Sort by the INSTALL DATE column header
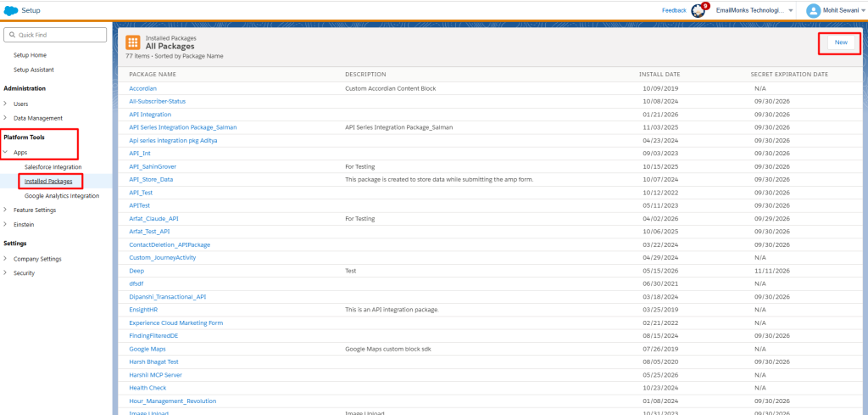The height and width of the screenshot is (415, 868). (659, 74)
